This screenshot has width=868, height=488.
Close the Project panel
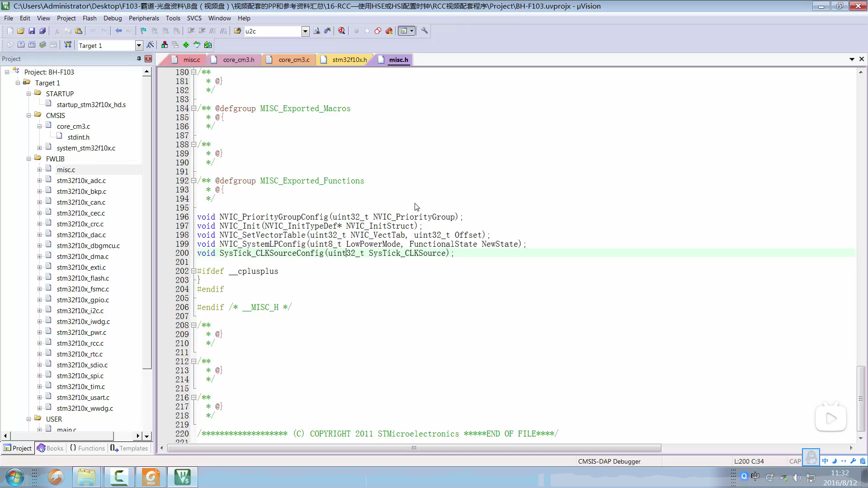pos(148,59)
